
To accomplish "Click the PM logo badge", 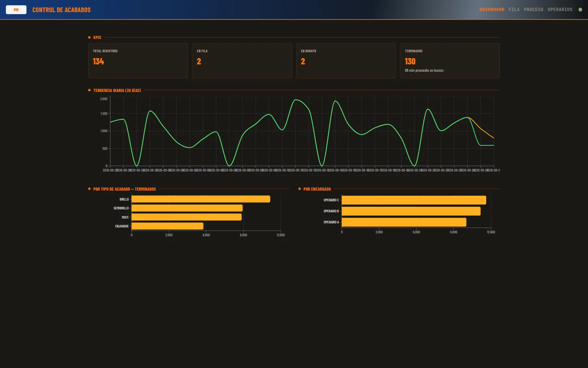I will point(16,10).
